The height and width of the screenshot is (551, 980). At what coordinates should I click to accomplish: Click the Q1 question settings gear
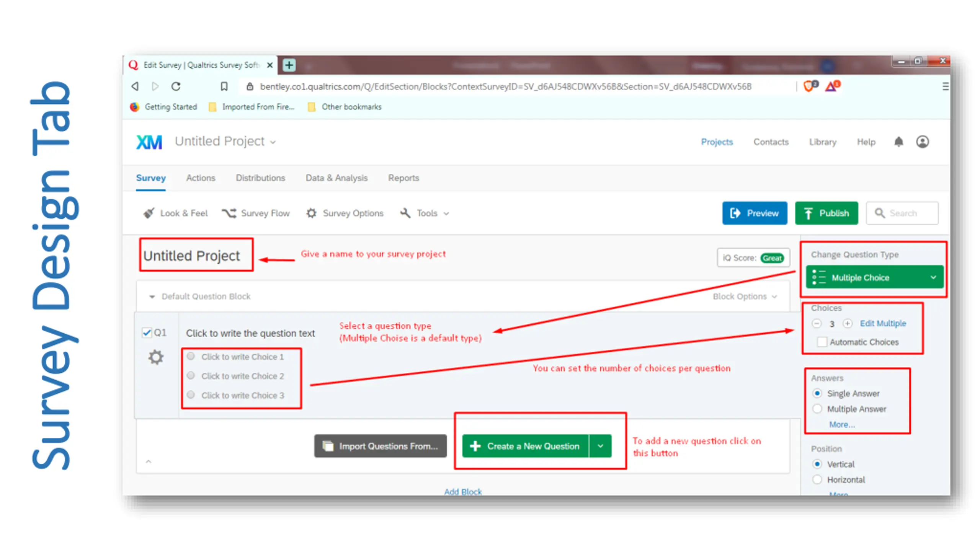point(156,357)
